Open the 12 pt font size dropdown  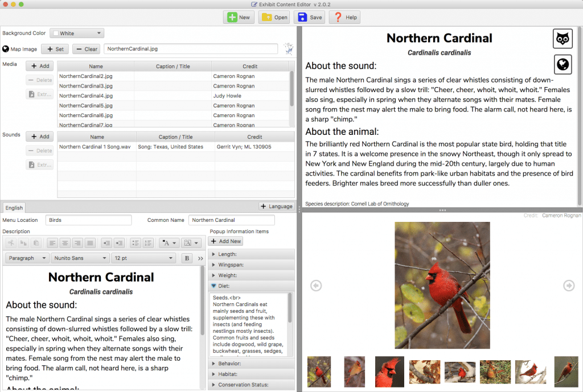(x=143, y=258)
